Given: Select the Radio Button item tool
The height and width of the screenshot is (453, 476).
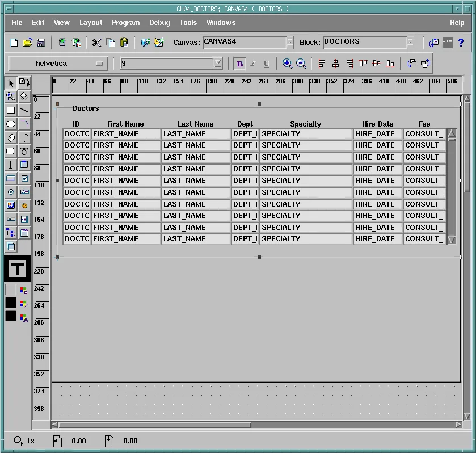Looking at the screenshot, I should click(11, 192).
